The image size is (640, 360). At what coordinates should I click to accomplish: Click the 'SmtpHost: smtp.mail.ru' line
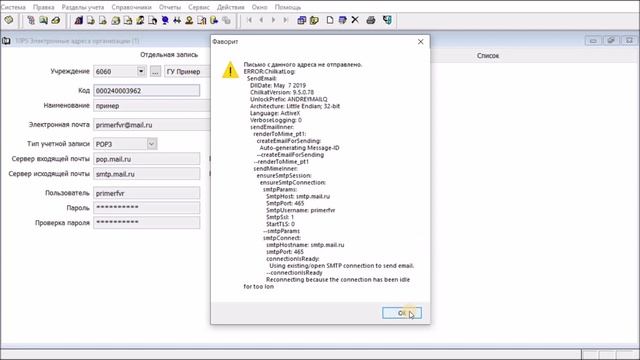(298, 196)
